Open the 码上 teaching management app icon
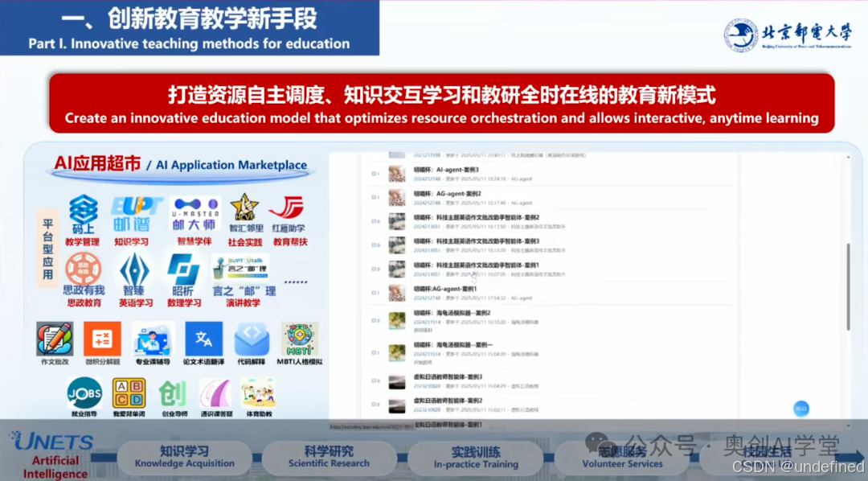868x481 pixels. 83,213
